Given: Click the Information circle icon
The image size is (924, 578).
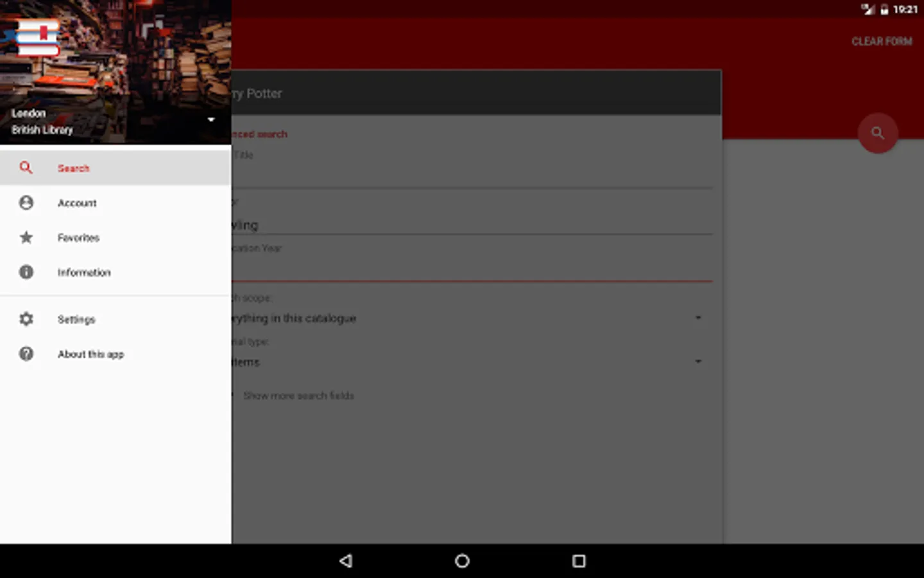Looking at the screenshot, I should 26,272.
